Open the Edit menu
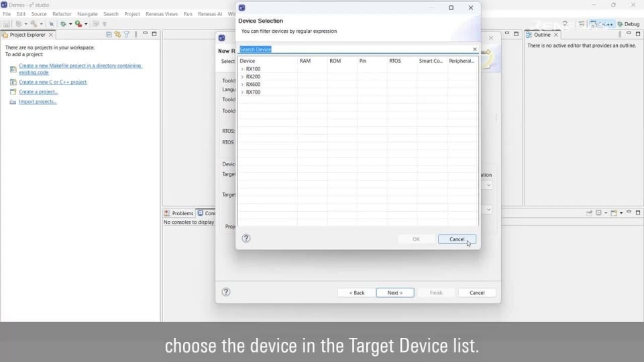This screenshot has height=362, width=644. [x=21, y=14]
